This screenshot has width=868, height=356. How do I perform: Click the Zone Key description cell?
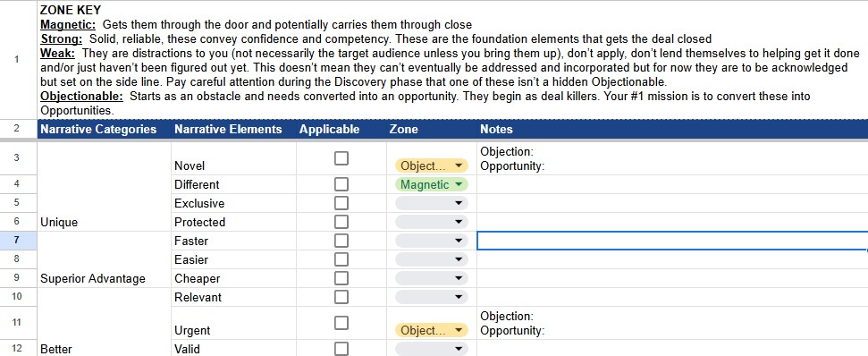point(452,59)
